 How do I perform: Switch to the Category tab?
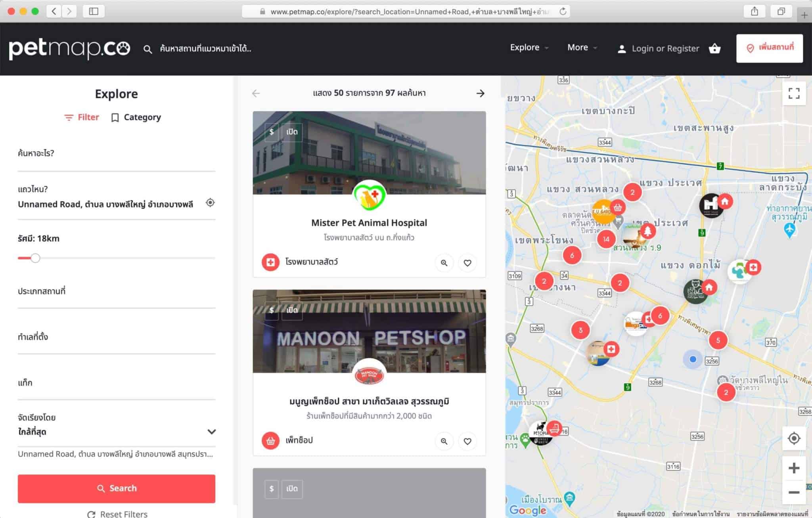(136, 117)
